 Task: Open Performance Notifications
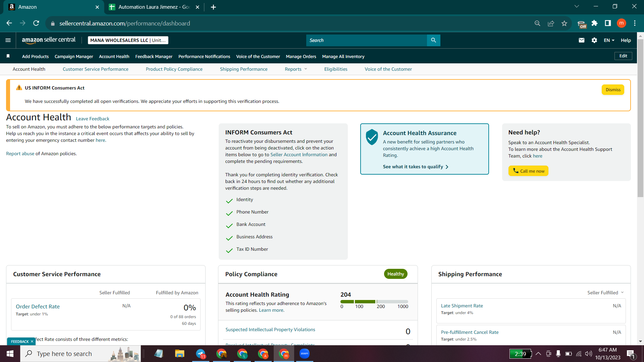(204, 56)
